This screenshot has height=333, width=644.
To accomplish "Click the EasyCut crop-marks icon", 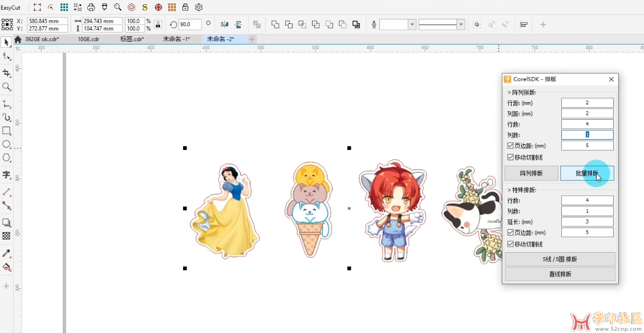I will 38,7.
